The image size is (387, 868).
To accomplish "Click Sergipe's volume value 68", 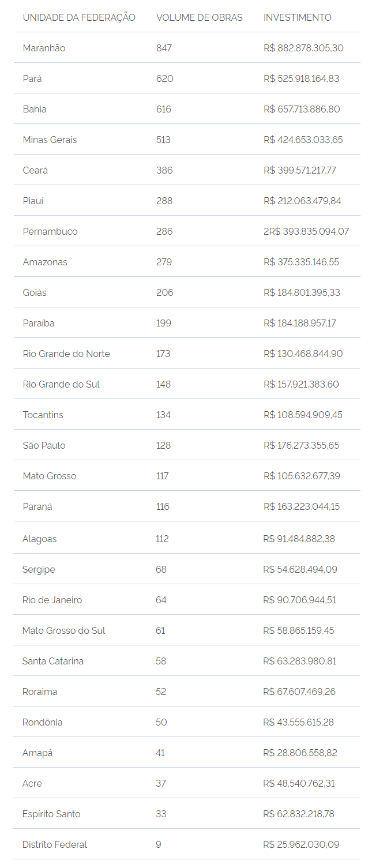I will [x=161, y=569].
